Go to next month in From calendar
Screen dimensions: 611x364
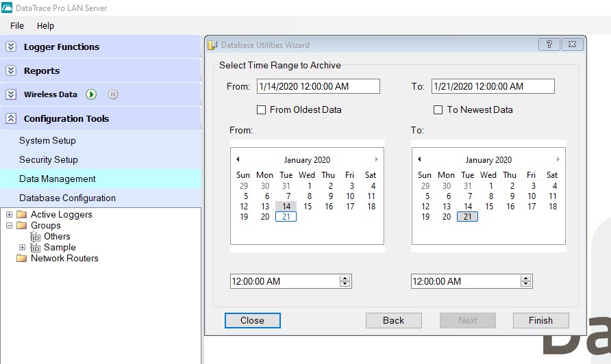coord(377,159)
